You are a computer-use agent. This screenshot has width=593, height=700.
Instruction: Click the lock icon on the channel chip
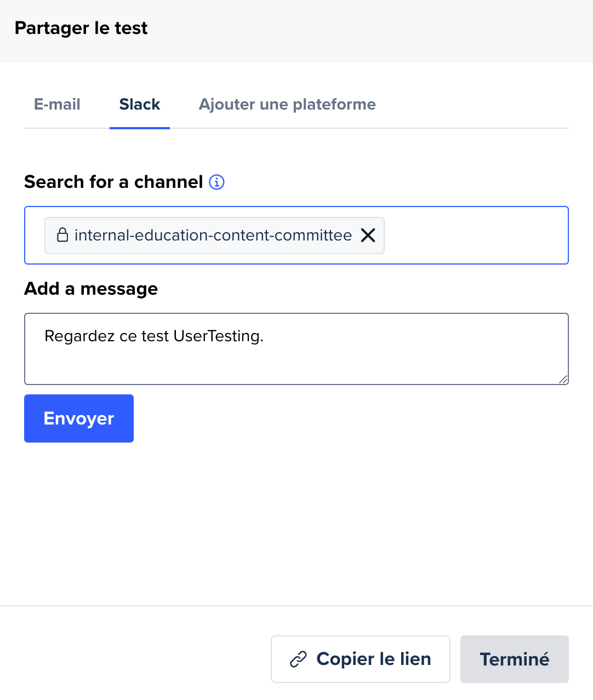[62, 235]
